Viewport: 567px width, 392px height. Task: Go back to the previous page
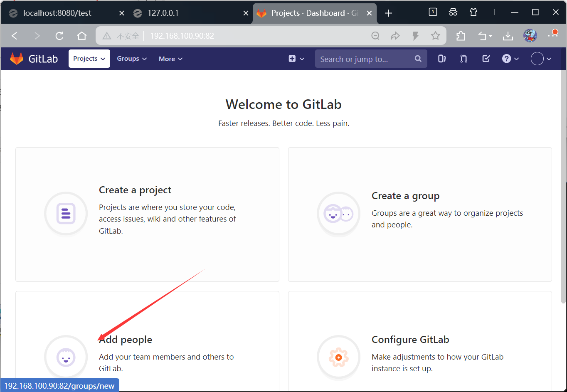[x=15, y=36]
